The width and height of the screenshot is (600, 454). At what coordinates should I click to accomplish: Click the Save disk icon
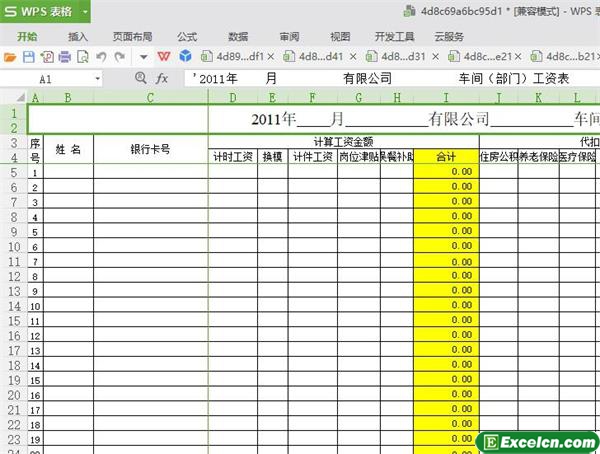coord(29,57)
